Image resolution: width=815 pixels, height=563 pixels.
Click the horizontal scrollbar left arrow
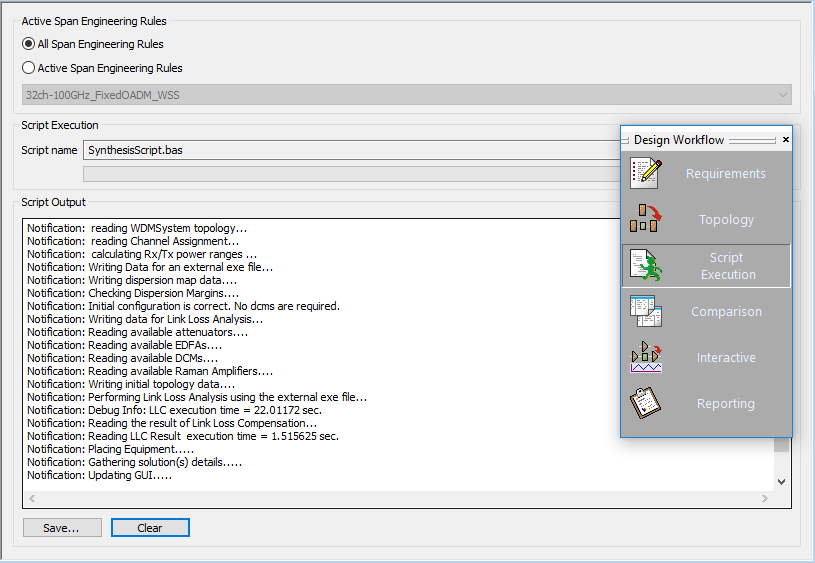coord(32,499)
